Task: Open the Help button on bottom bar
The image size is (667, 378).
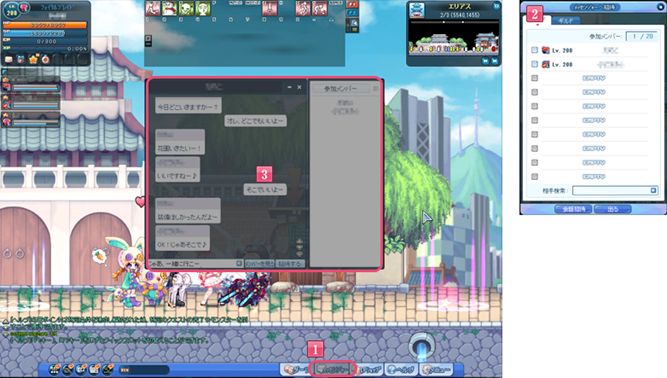Action: [x=402, y=369]
